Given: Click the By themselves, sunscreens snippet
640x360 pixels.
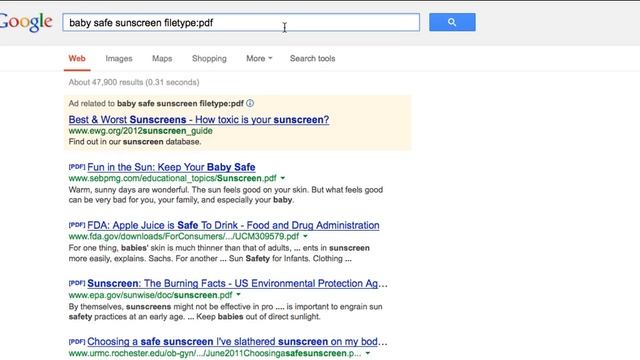Looking at the screenshot, I should click(225, 311).
